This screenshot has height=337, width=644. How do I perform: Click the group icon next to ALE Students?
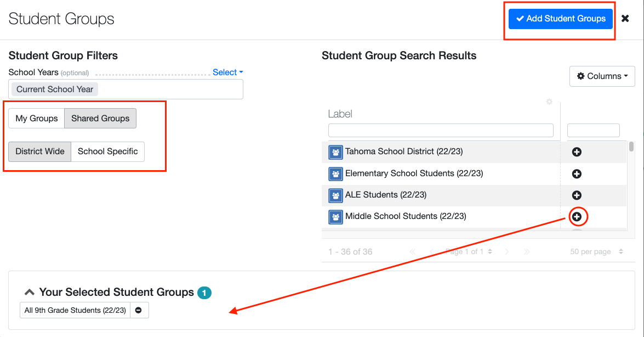tap(335, 195)
